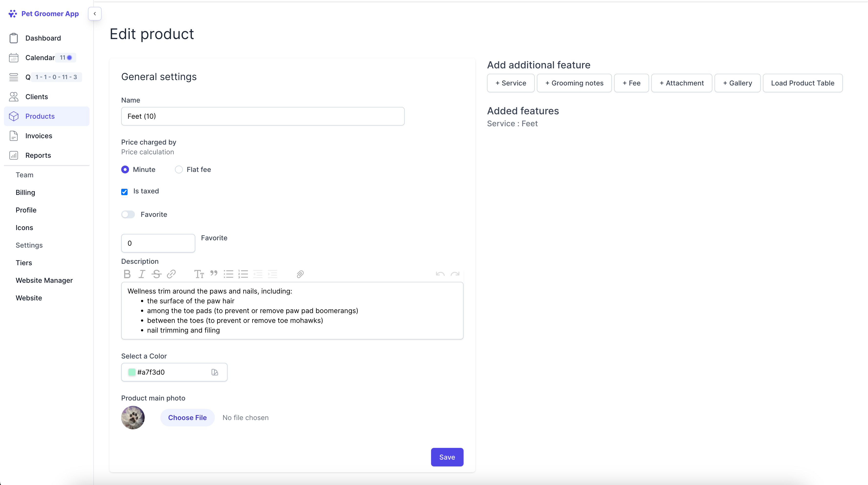Toggle bold formatting in description editor

tap(127, 274)
